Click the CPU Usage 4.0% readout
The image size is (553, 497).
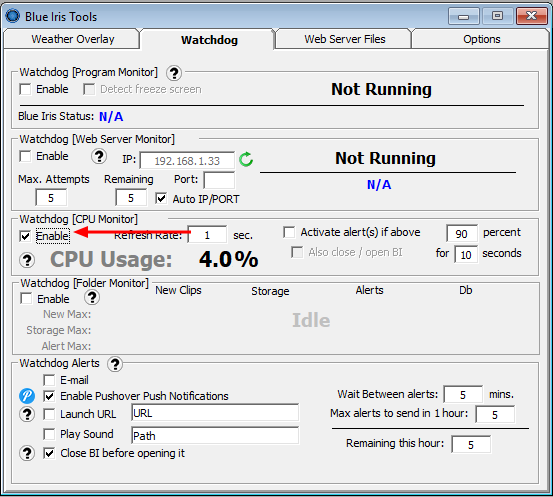[229, 260]
